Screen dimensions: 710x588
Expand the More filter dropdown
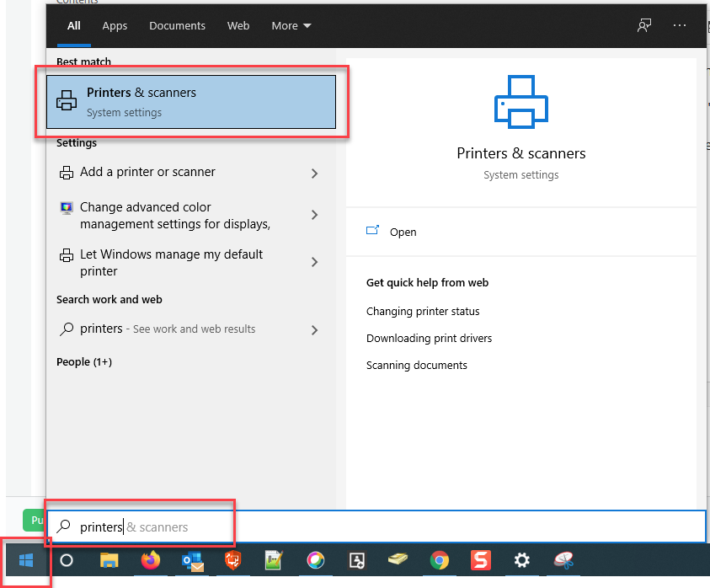coord(291,26)
